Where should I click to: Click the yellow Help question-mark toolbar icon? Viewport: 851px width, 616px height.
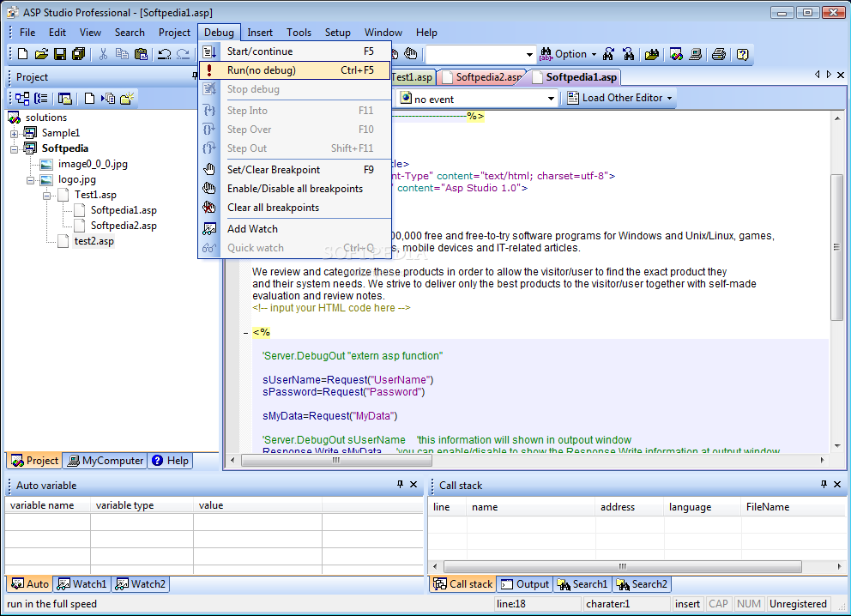tap(742, 54)
